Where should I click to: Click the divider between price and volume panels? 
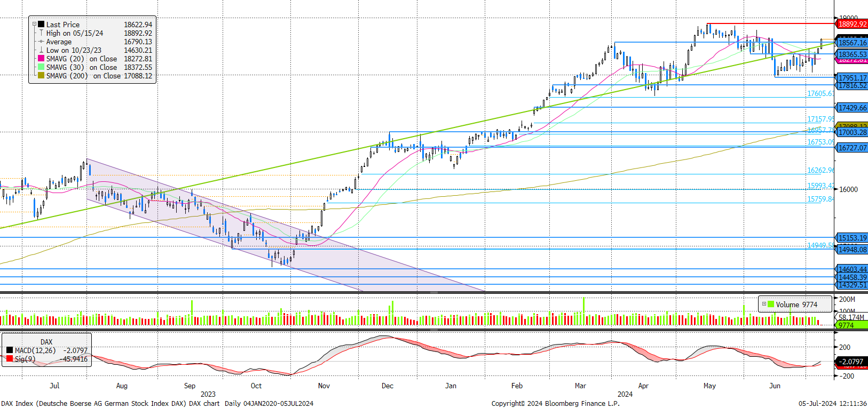tap(433, 293)
